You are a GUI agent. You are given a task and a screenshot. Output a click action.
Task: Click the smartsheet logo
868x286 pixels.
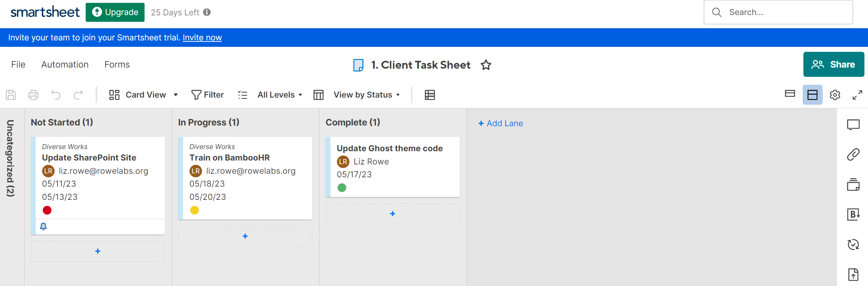coord(45,12)
